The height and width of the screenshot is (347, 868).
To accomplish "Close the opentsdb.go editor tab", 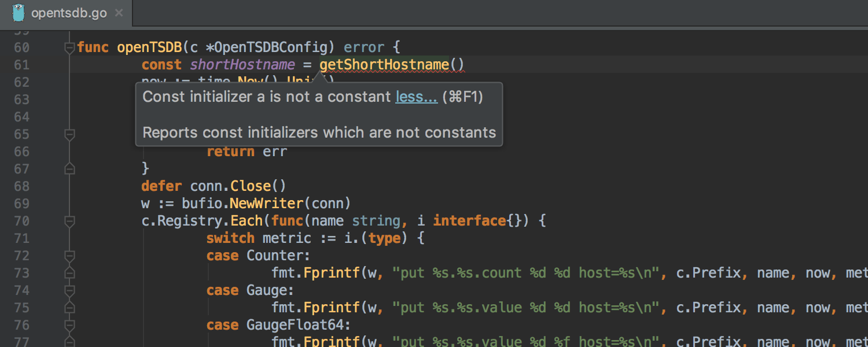I will pyautogui.click(x=119, y=13).
